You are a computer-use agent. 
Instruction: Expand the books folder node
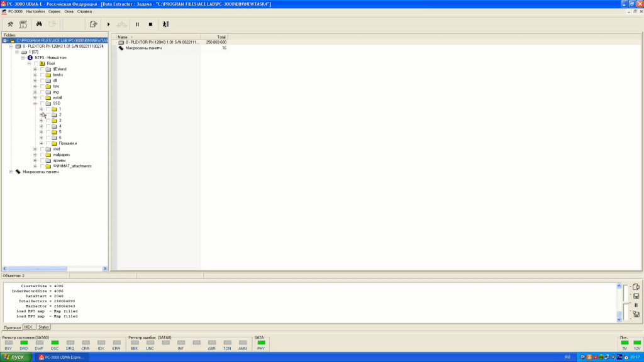pyautogui.click(x=35, y=75)
